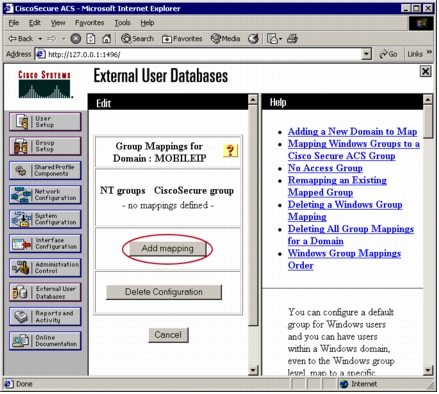439x394 pixels.
Task: Click the Help pane scrollbar thumb
Action: (428, 121)
